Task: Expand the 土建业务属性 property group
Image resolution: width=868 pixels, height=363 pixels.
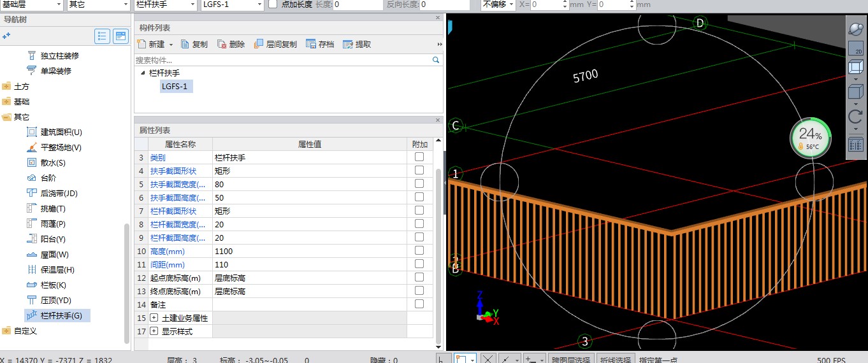Action: tap(154, 318)
